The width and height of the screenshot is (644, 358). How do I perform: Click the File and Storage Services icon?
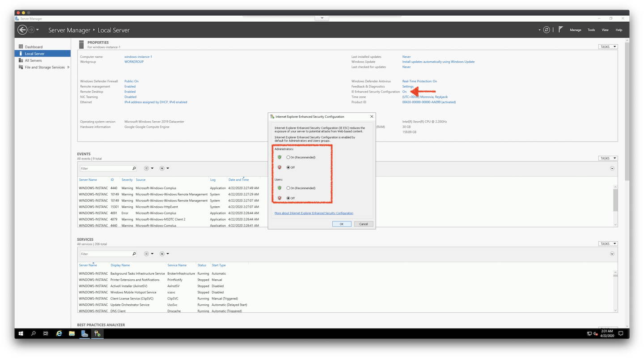[x=21, y=67]
